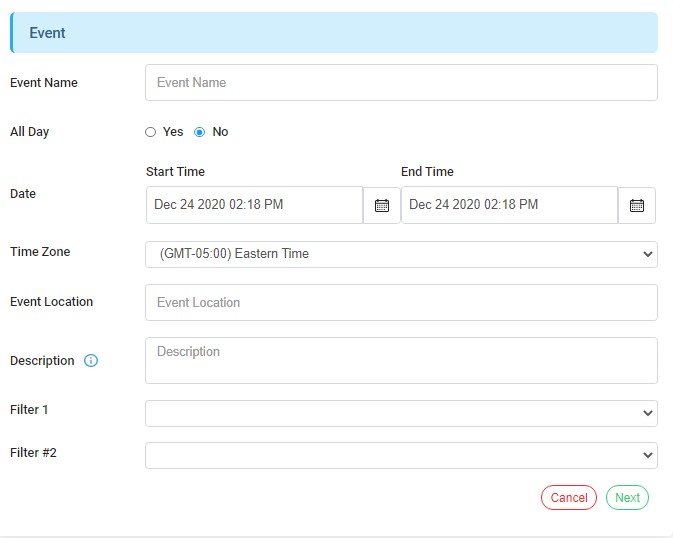
Task: Focus the Event Location input field
Action: click(x=401, y=302)
